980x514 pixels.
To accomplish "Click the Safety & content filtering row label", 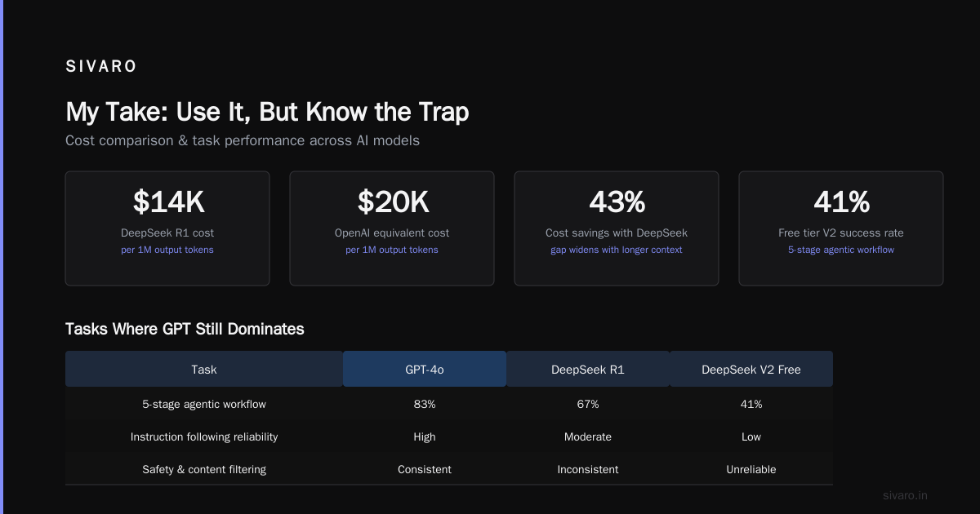I will tap(204, 469).
